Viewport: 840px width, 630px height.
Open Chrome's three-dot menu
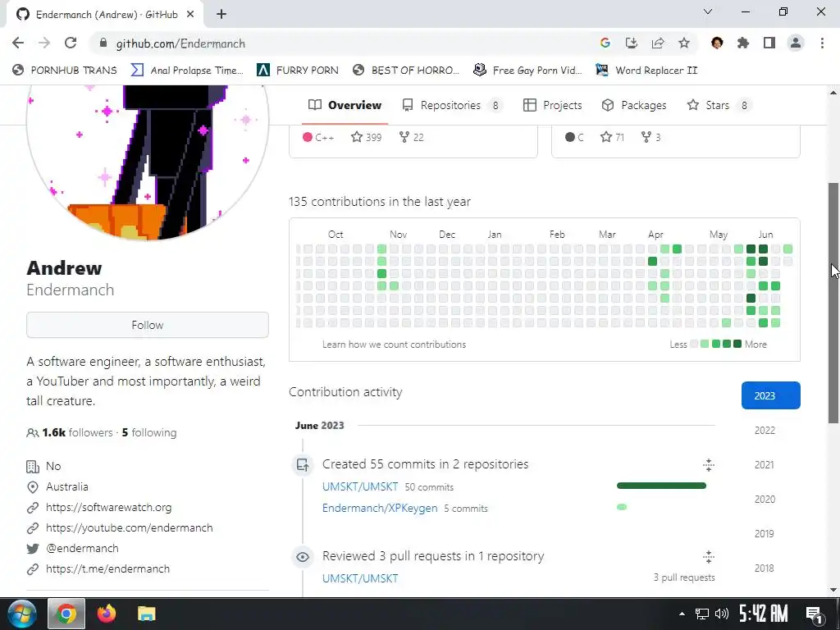[822, 43]
